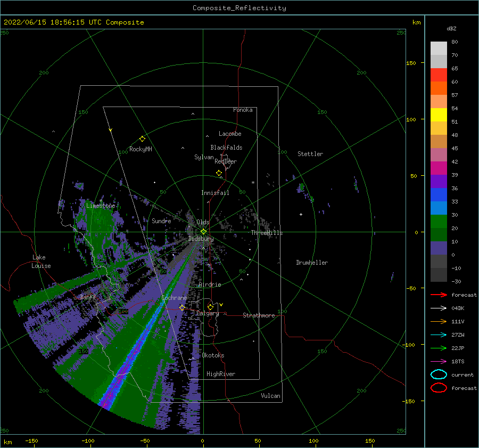Click the 51 dBZ yellow color swatch

pyautogui.click(x=439, y=115)
